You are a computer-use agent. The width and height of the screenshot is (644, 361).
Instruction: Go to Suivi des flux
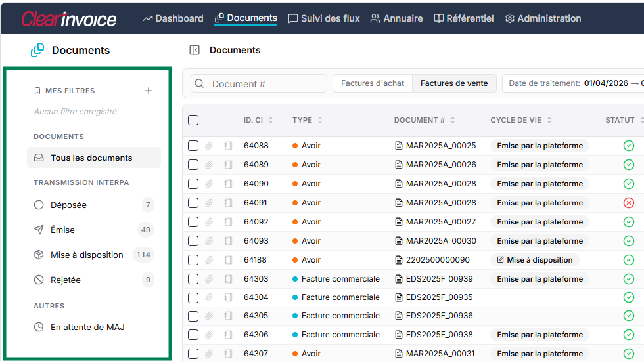pos(323,18)
